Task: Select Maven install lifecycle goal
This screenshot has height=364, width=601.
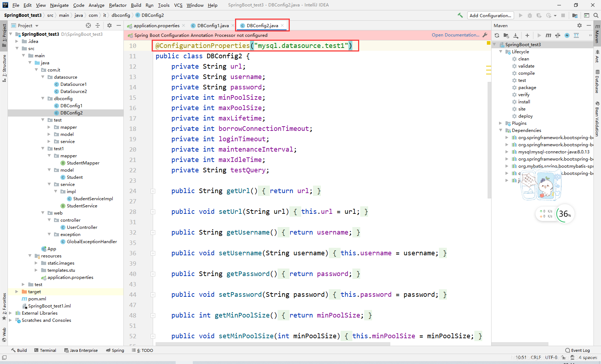Action: click(x=524, y=102)
